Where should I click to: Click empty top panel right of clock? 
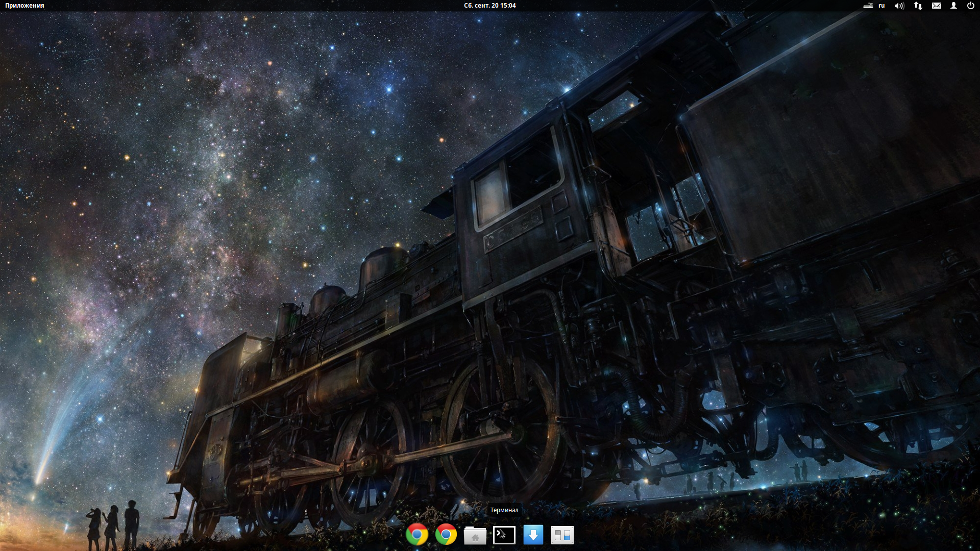pyautogui.click(x=689, y=6)
